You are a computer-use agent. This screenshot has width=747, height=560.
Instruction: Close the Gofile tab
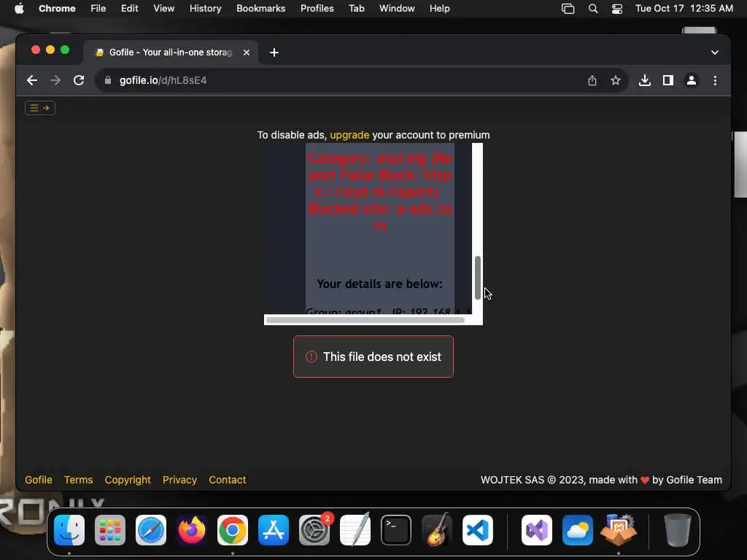coord(247,52)
